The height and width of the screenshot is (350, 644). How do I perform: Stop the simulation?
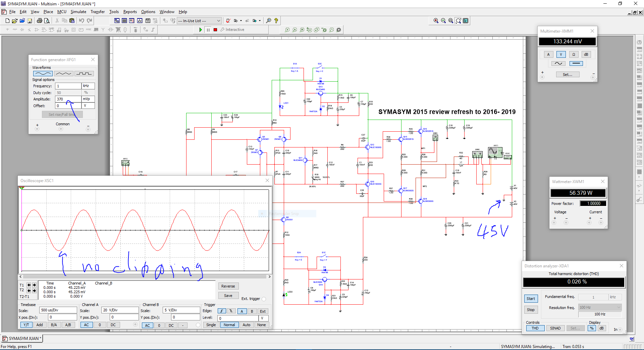pos(215,30)
